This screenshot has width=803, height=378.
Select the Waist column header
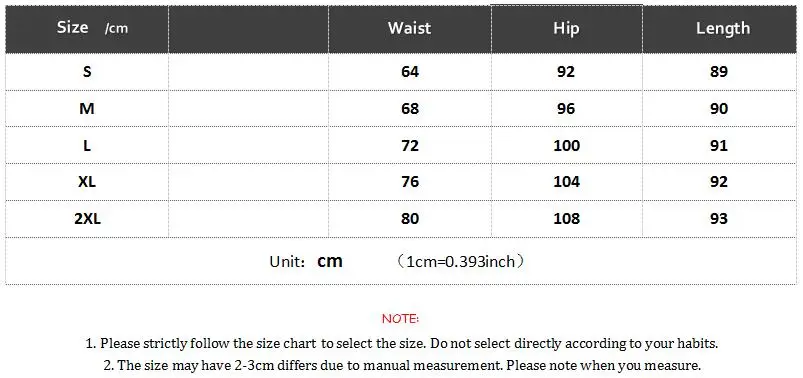[x=410, y=29]
